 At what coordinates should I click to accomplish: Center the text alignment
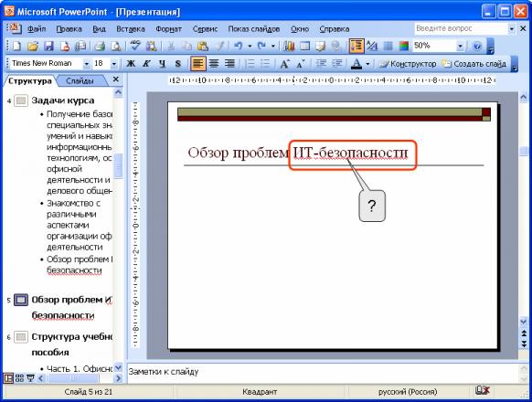point(214,63)
